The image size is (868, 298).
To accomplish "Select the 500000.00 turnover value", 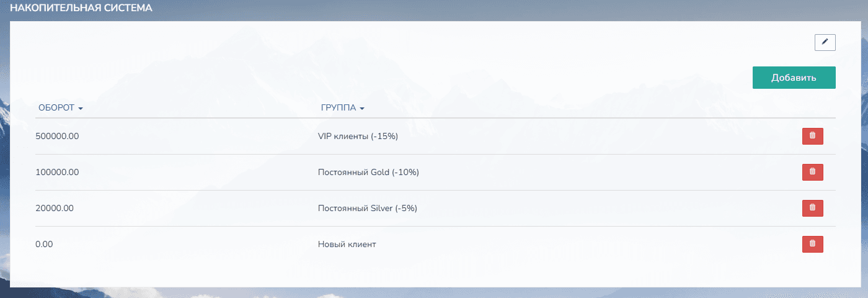I will [x=58, y=136].
